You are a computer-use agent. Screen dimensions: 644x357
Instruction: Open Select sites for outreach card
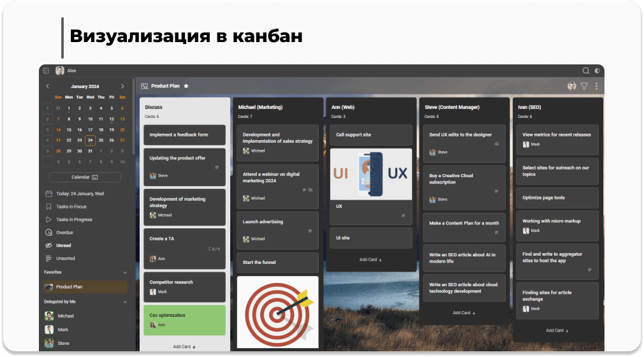(557, 171)
